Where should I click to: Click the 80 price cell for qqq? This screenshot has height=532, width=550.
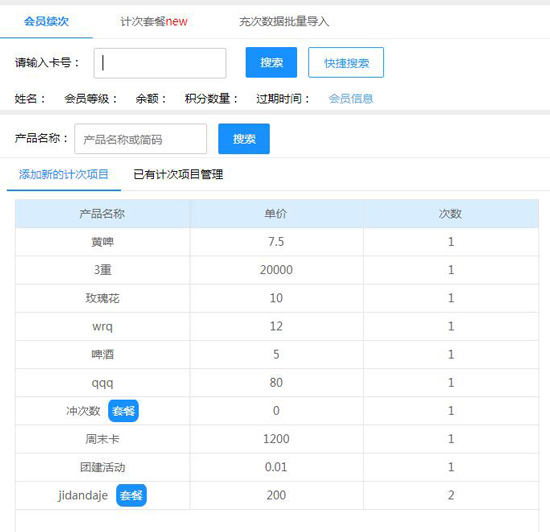276,383
